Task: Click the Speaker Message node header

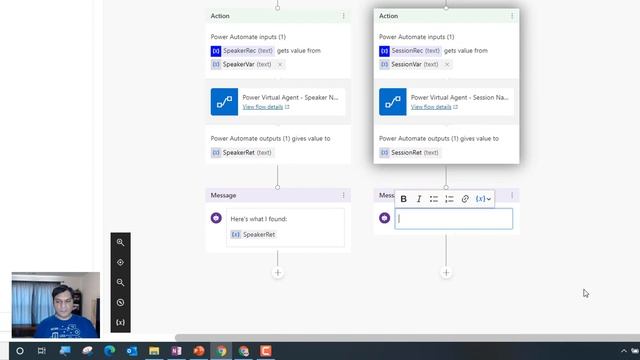Action: pos(278,196)
